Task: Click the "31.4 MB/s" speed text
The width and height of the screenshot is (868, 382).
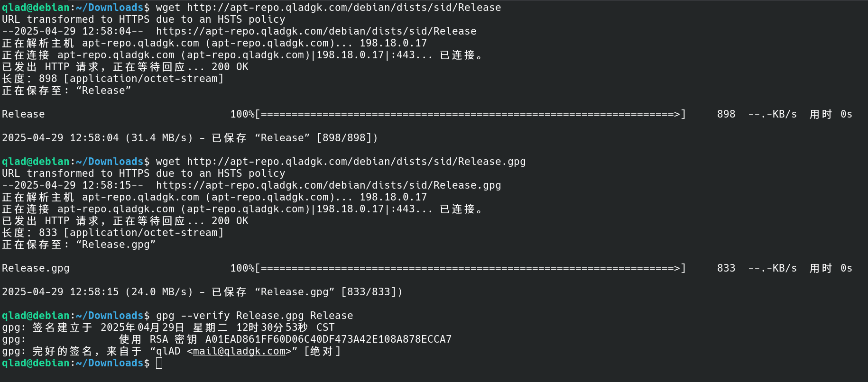Action: click(x=159, y=138)
